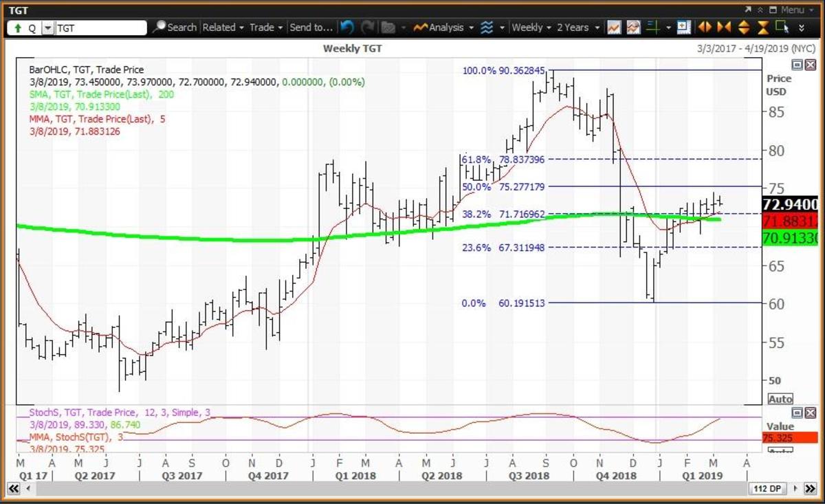Expand the wavy lines icon dropdown arrow
Screen dimensions: 825x504
tap(502, 28)
